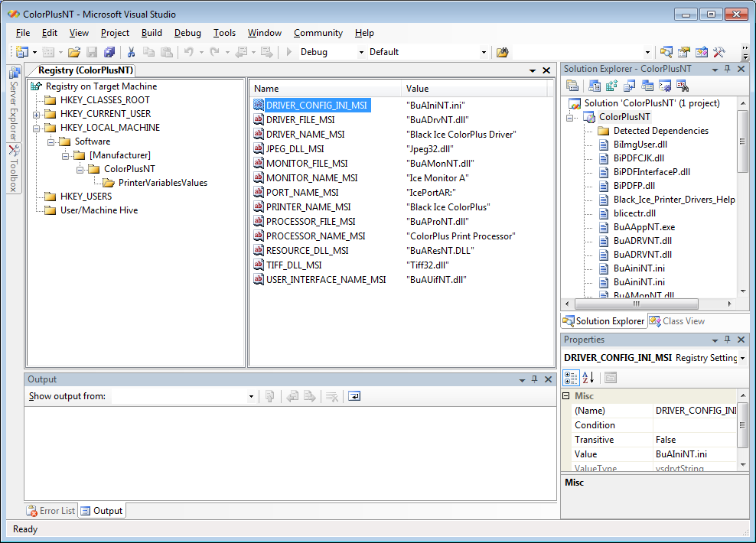Click the Value property field BuAIniNT.ini

[x=695, y=454]
